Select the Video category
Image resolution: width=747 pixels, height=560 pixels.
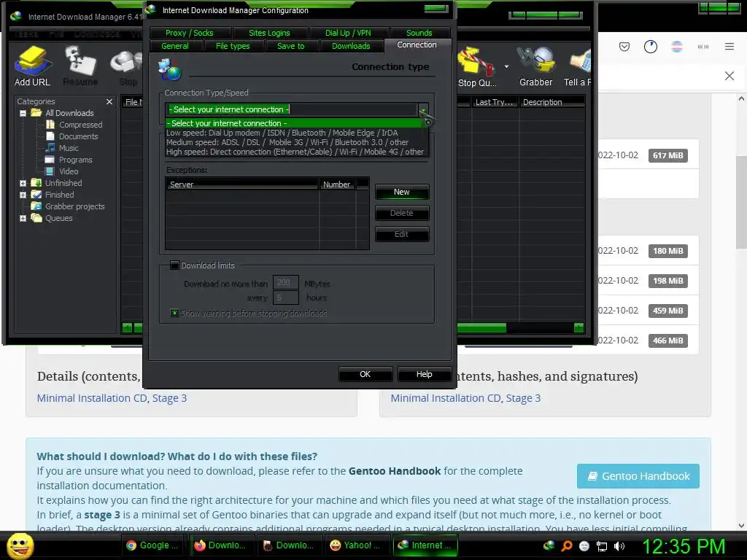pyautogui.click(x=69, y=171)
